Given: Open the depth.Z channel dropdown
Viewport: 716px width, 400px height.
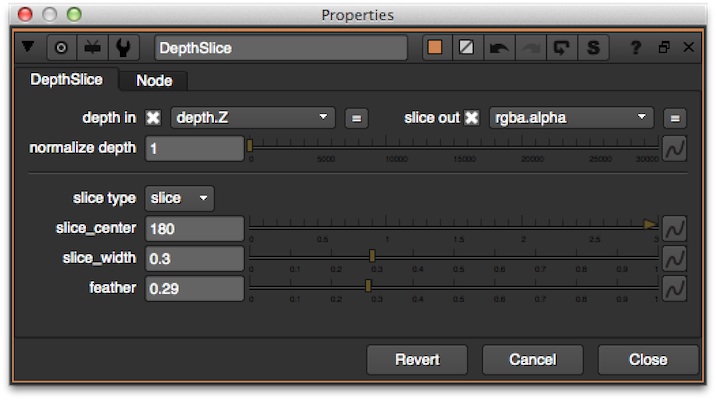Looking at the screenshot, I should tap(252, 118).
